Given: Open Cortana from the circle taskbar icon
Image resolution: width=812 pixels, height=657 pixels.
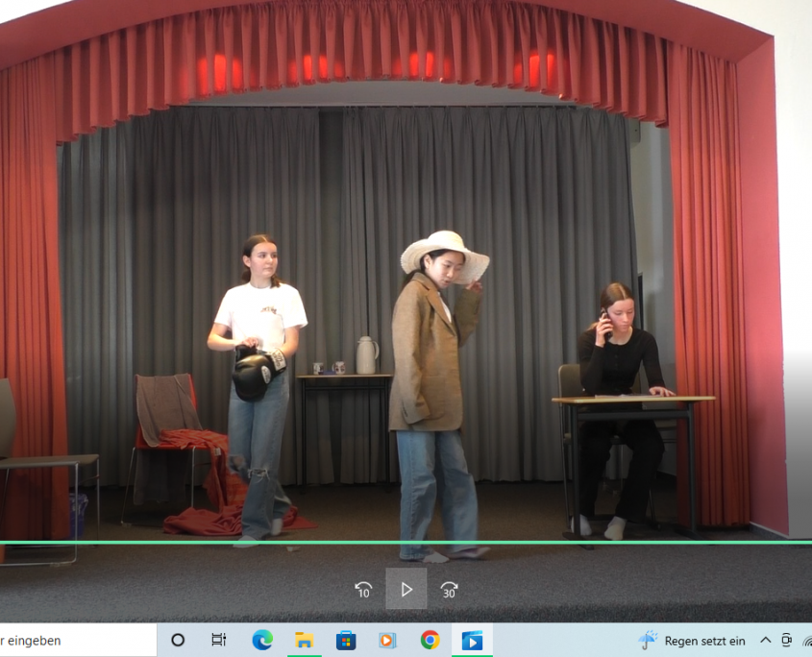Looking at the screenshot, I should point(178,640).
